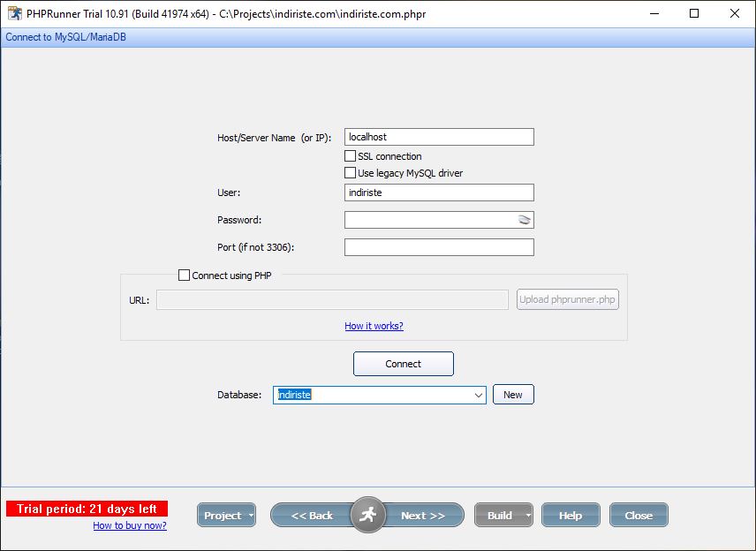Focus the Host/Server Name field
The width and height of the screenshot is (756, 551).
coord(439,137)
